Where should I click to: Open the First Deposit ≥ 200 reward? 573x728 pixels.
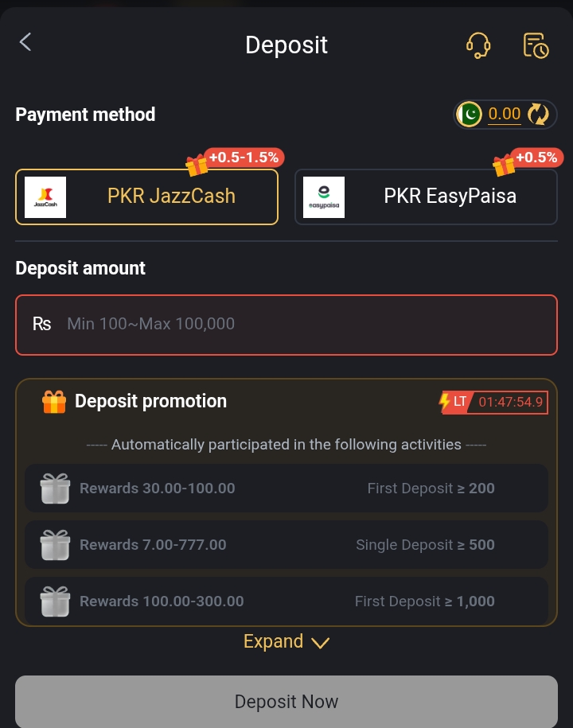coord(286,488)
